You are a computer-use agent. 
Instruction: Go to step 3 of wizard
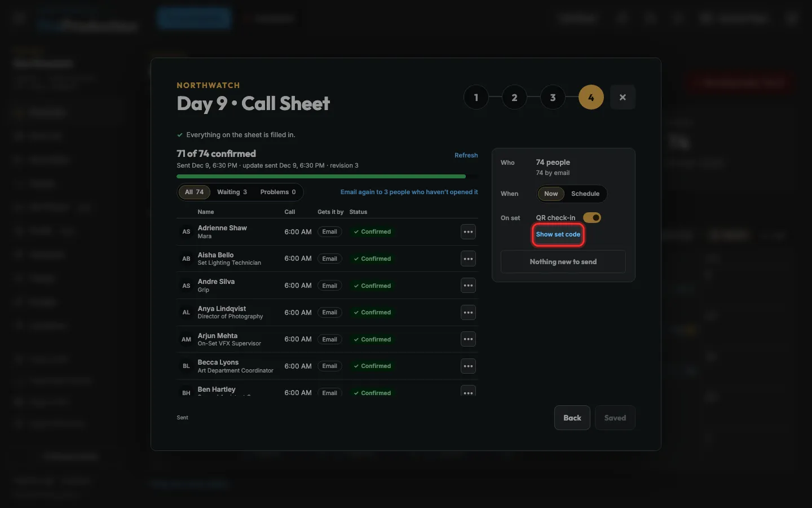pos(553,97)
